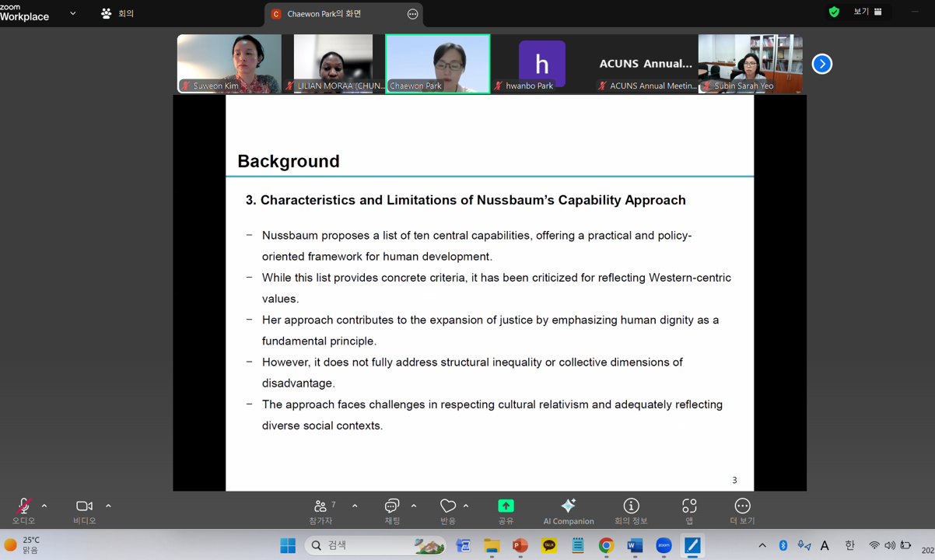Image resolution: width=935 pixels, height=560 pixels.
Task: Open the Zoom Workplace dropdown chevron
Action: (73, 13)
